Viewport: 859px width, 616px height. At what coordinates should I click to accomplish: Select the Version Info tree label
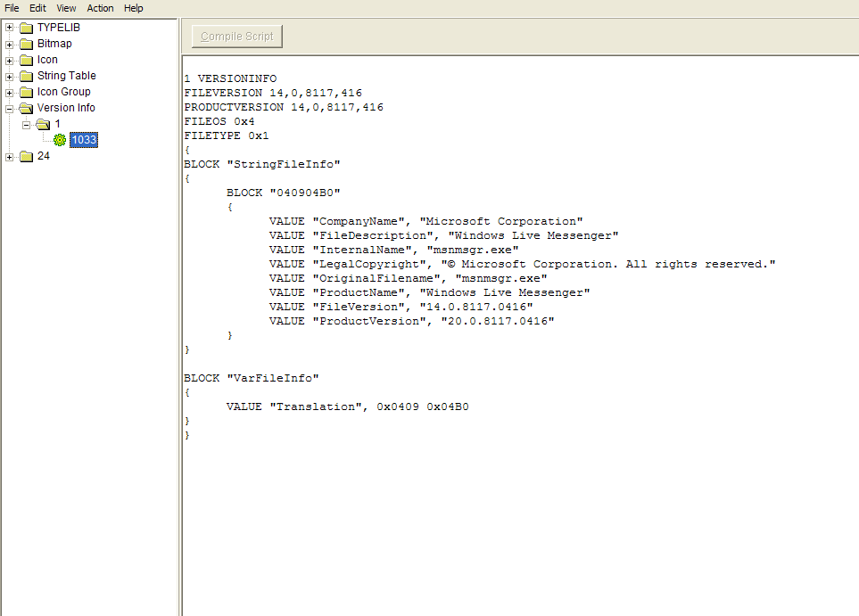click(x=66, y=108)
